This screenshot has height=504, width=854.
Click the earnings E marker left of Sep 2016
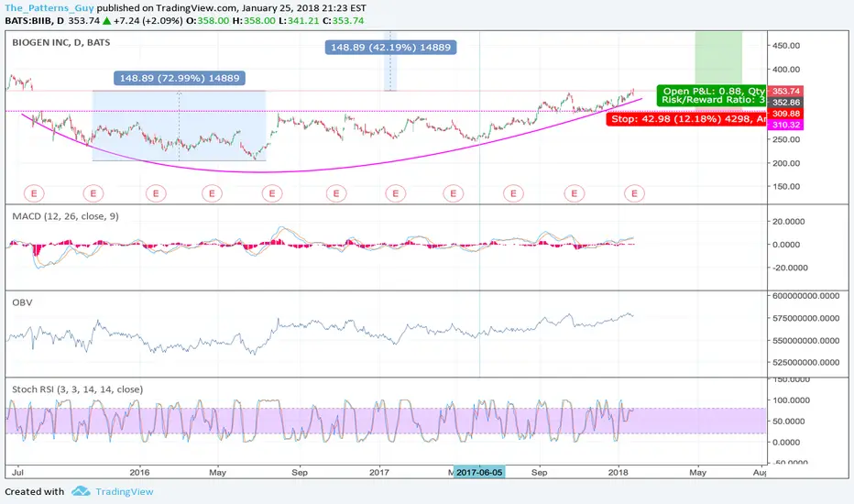pos(272,192)
